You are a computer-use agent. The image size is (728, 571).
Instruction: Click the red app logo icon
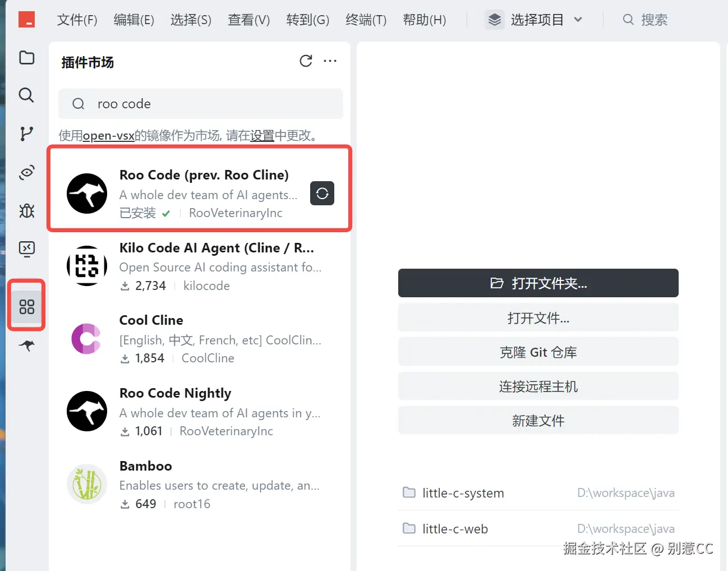[26, 20]
